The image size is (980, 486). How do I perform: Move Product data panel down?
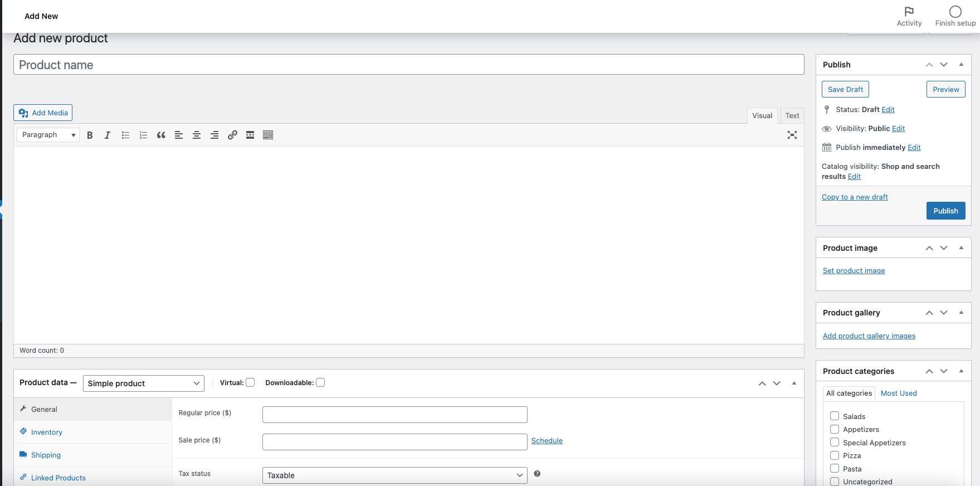[777, 383]
